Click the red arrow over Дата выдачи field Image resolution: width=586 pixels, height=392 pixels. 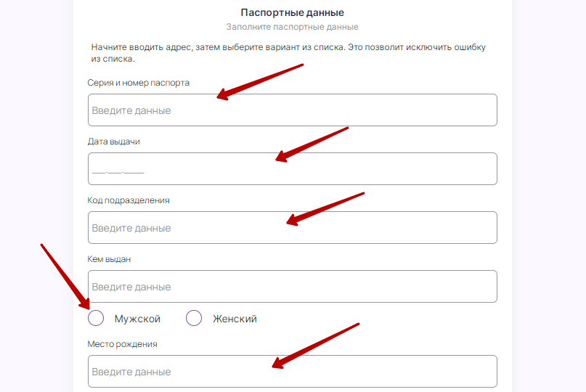312,144
